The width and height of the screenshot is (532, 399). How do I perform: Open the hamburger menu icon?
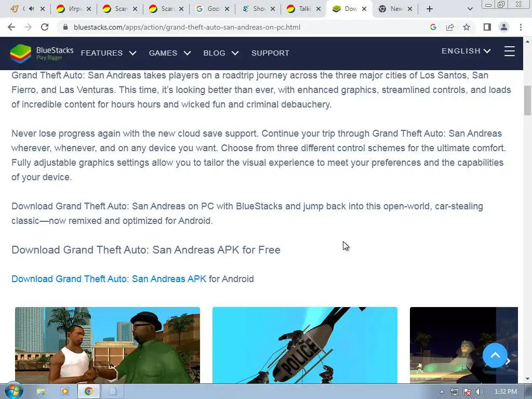tap(509, 51)
